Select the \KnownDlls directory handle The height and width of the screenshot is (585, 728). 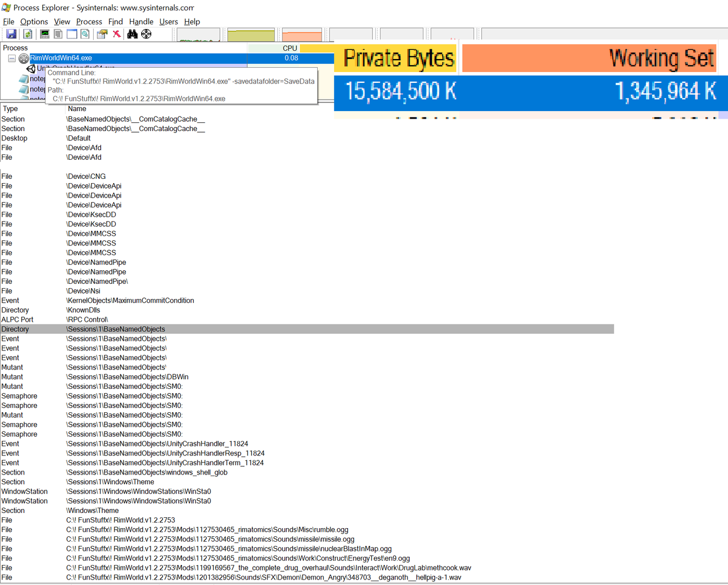tap(307, 310)
